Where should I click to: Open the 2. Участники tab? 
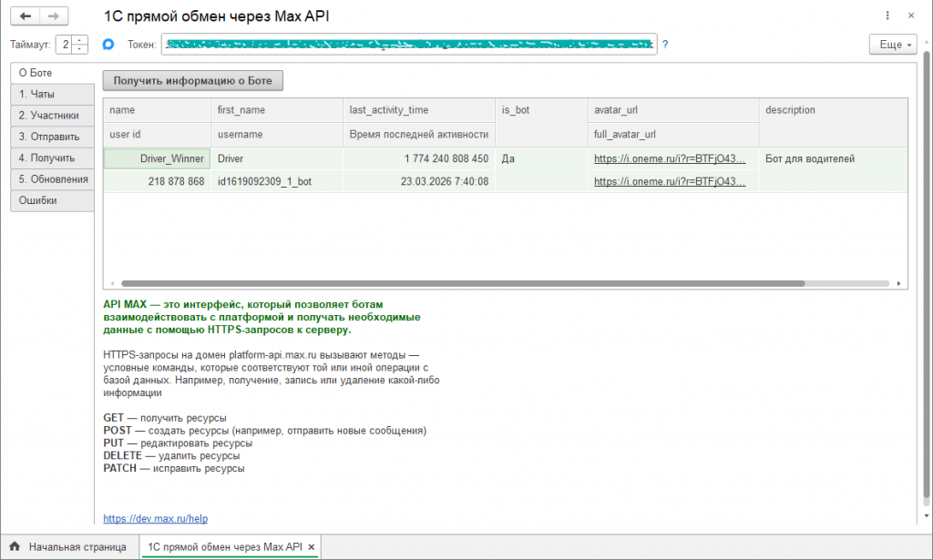52,116
